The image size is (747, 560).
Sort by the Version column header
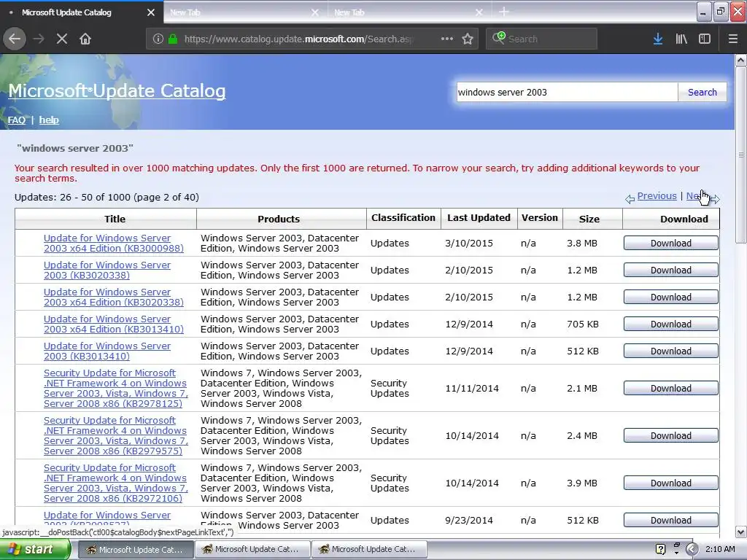(x=539, y=218)
